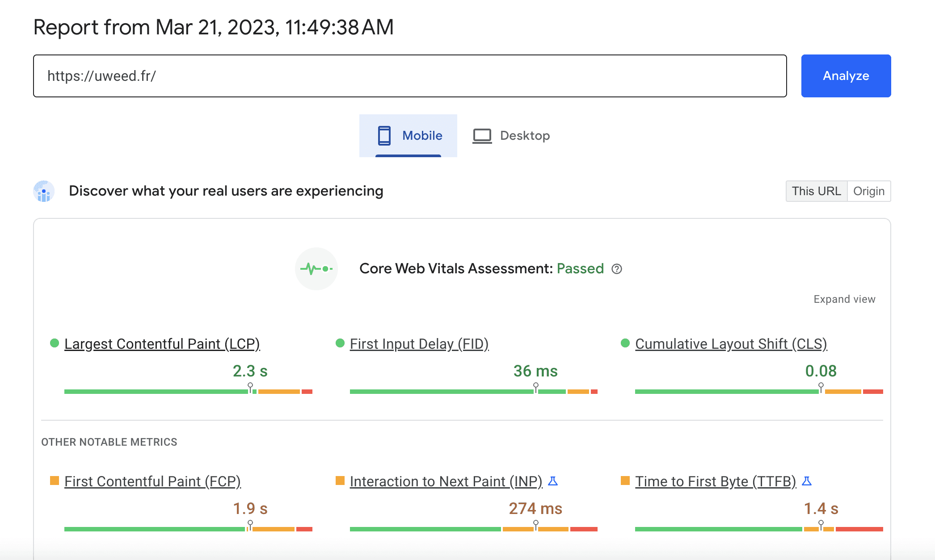Image resolution: width=935 pixels, height=560 pixels.
Task: Select the This URL toggle option
Action: (x=817, y=191)
